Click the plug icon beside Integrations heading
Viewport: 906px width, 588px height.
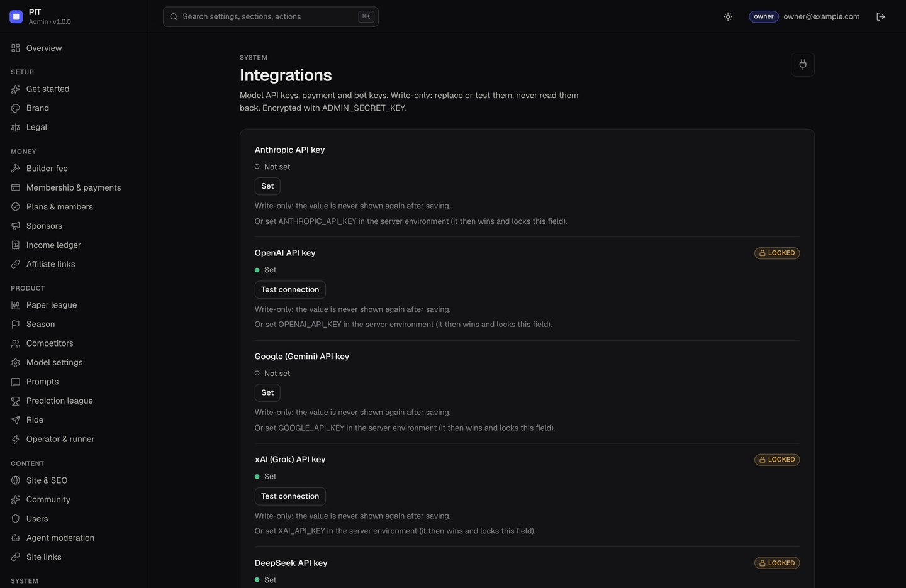coord(803,65)
